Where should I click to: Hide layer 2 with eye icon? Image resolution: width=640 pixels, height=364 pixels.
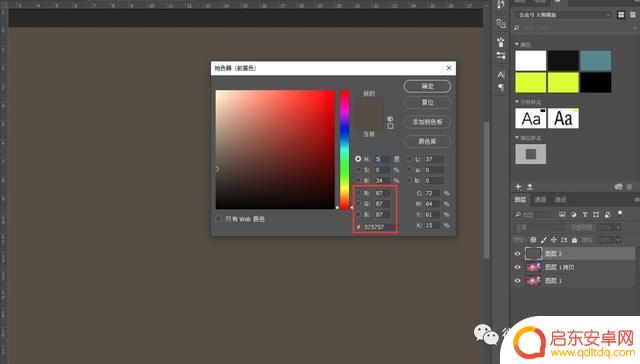tap(517, 253)
